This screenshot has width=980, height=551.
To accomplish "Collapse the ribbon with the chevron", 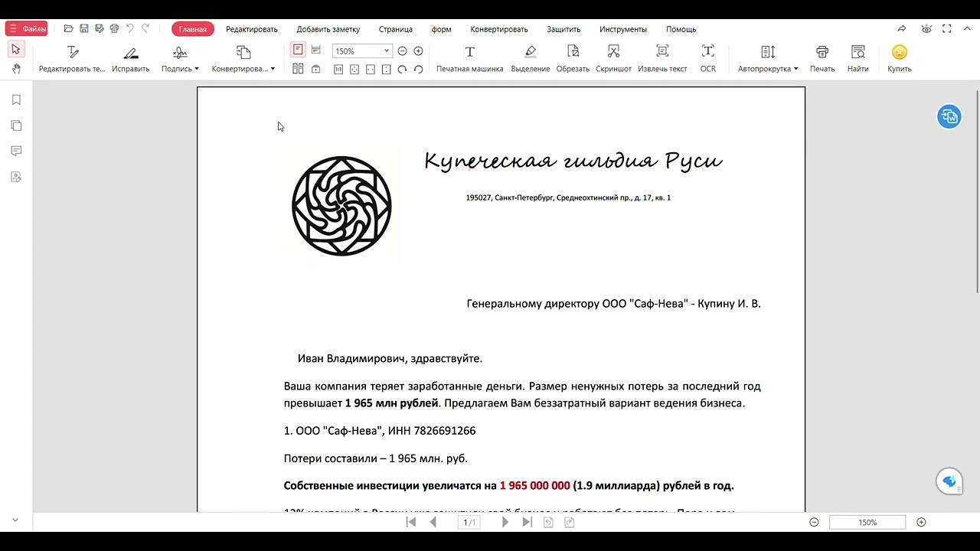I will 967,29.
